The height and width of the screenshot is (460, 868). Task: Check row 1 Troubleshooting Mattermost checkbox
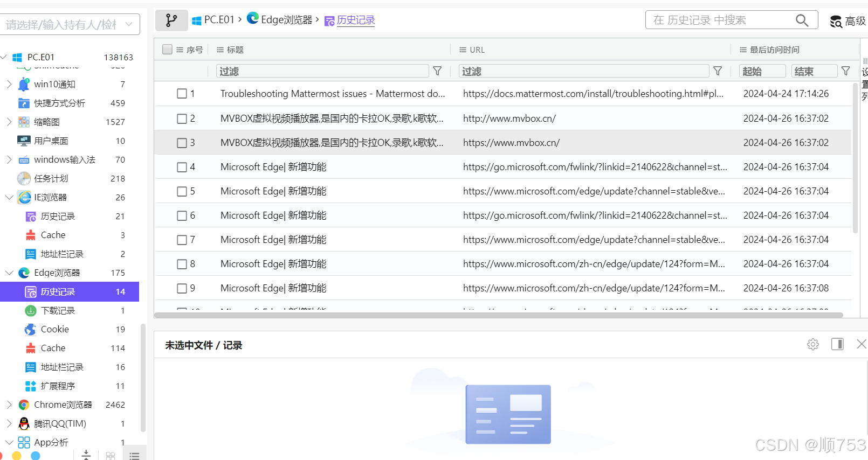182,94
